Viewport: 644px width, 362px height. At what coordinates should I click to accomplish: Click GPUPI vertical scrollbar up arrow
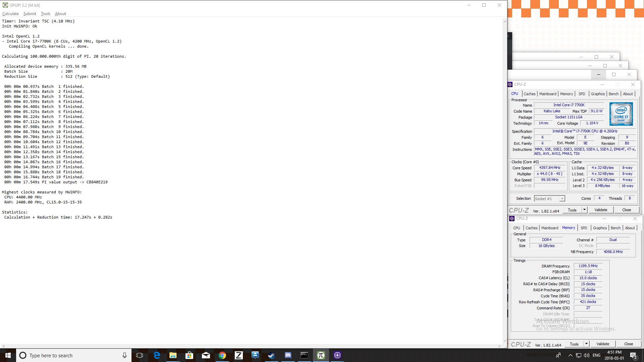[505, 21]
